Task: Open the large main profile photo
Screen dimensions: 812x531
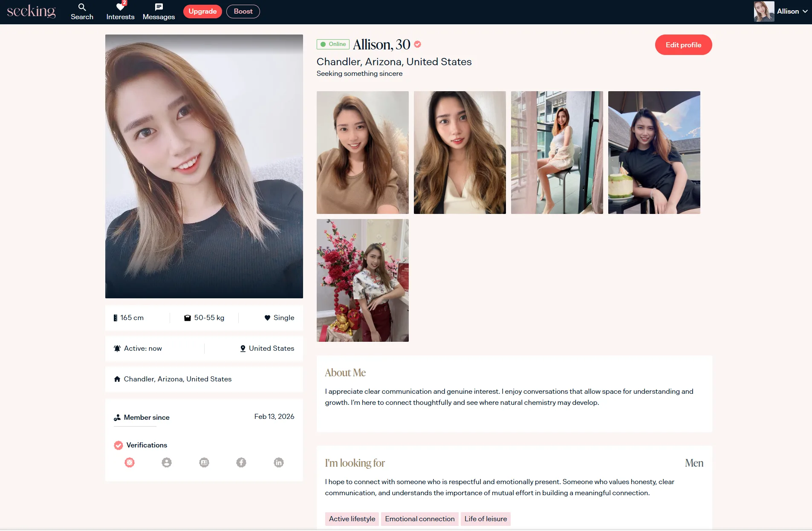Action: tap(204, 166)
